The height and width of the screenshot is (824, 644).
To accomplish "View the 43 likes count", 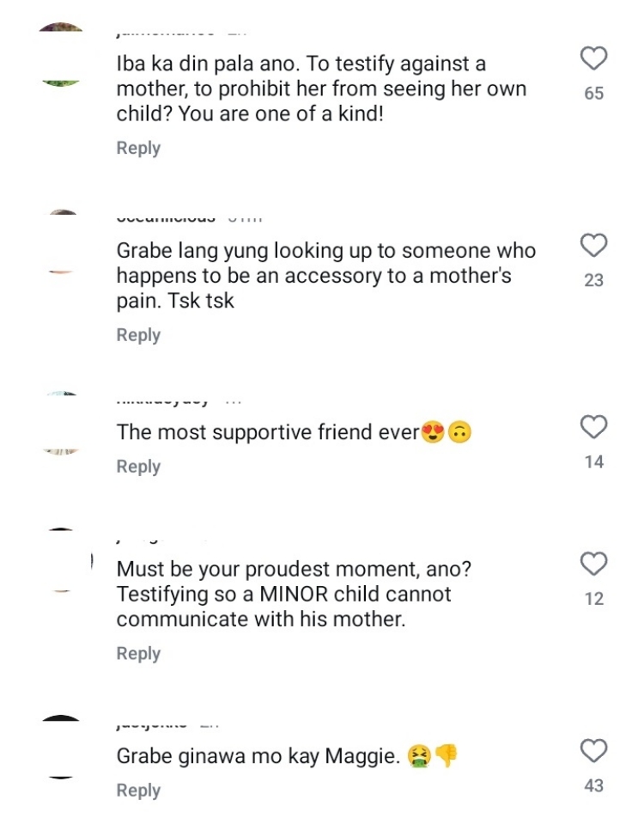I will (x=594, y=785).
